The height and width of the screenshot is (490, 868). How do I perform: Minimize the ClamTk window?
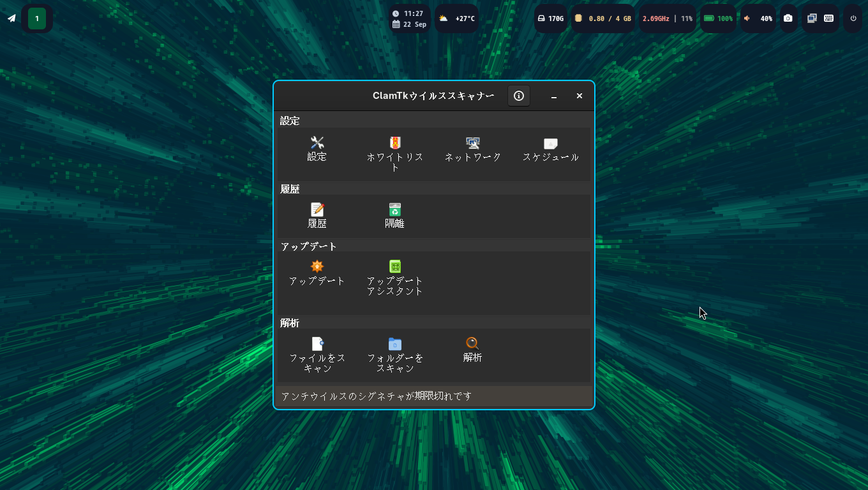(554, 96)
